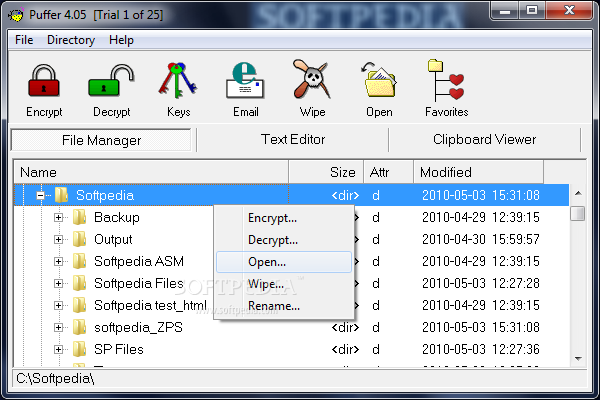
Task: Click the Output folder icon
Action: [79, 239]
